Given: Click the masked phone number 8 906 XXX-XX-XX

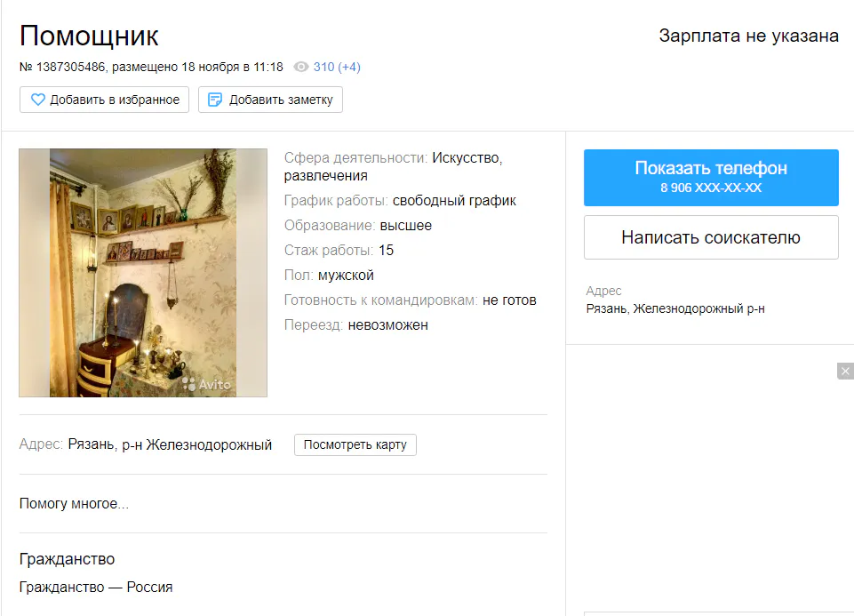Looking at the screenshot, I should [711, 188].
